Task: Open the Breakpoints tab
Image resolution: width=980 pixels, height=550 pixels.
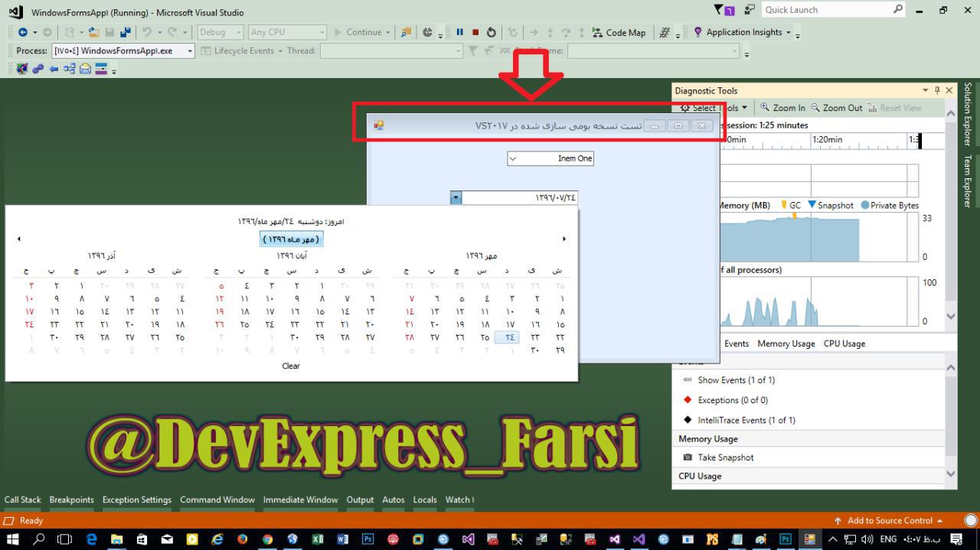Action: pyautogui.click(x=71, y=500)
